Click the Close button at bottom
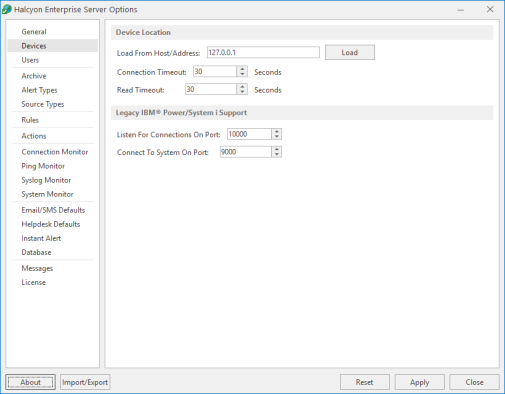This screenshot has height=394, width=505. click(474, 382)
